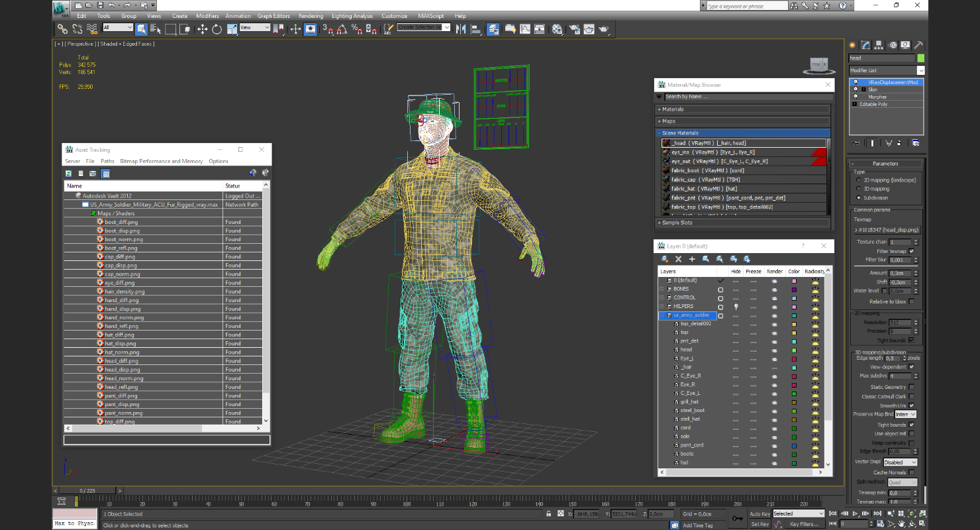
Task: Switch to the Hierarchy command panel tab
Action: point(879,45)
